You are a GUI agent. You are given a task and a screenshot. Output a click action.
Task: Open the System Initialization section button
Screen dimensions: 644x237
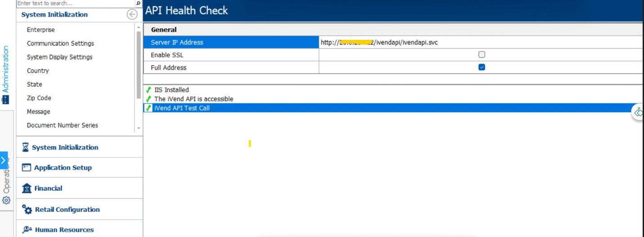(x=80, y=148)
